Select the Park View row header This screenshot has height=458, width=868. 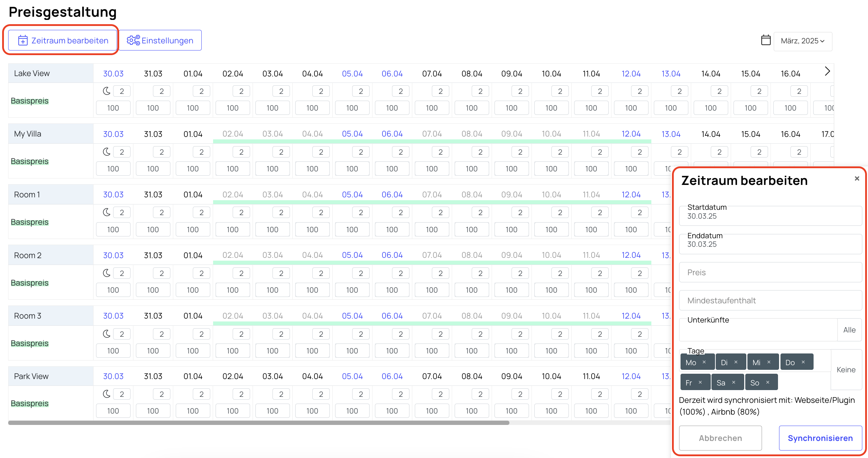click(x=51, y=376)
